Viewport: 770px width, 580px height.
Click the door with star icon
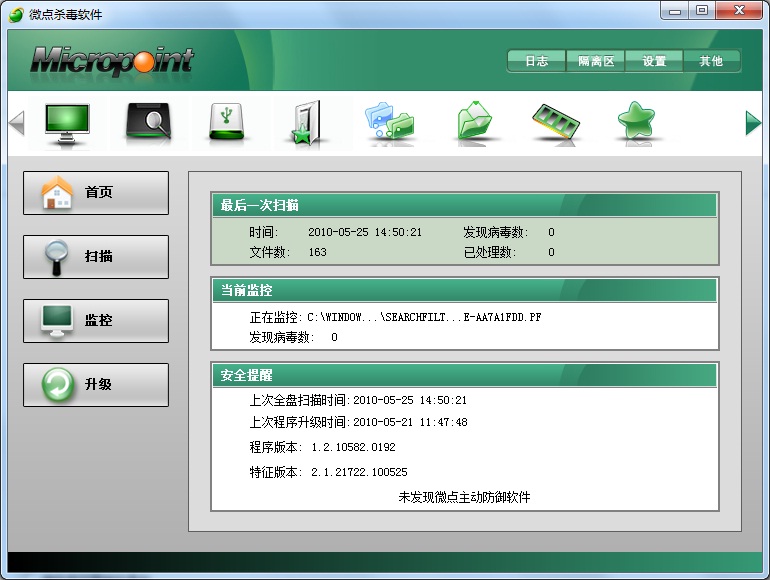[307, 122]
